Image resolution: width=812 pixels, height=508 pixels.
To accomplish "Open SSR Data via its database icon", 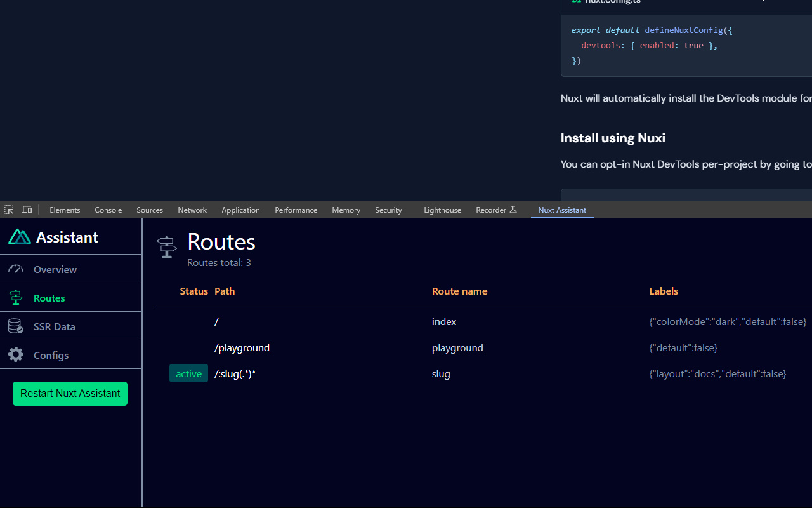I will (x=16, y=326).
